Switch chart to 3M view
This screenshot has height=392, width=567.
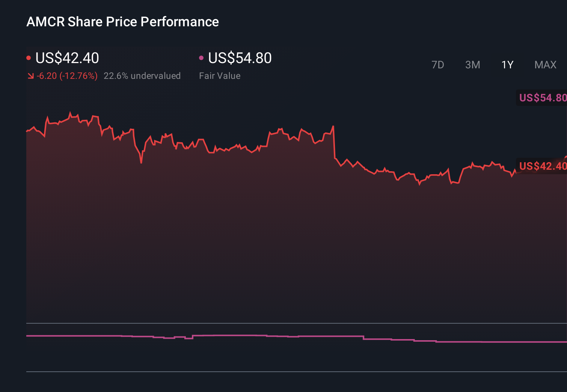click(472, 65)
